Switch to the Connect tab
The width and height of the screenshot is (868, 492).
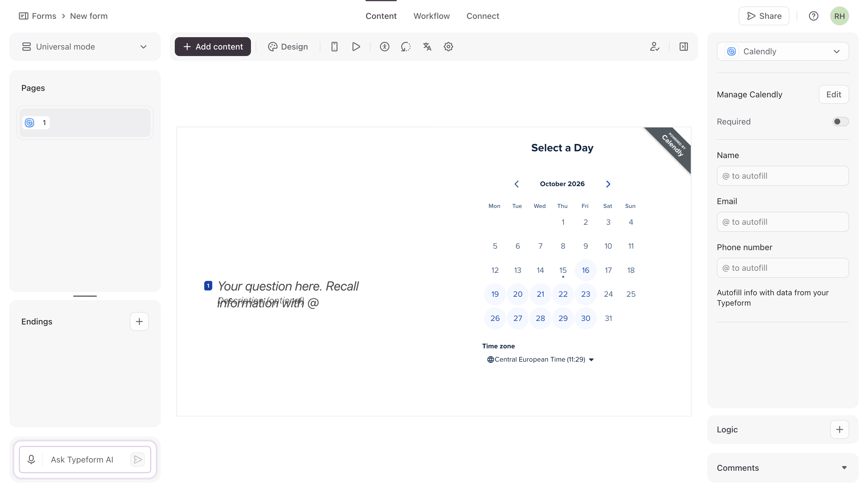pos(482,16)
